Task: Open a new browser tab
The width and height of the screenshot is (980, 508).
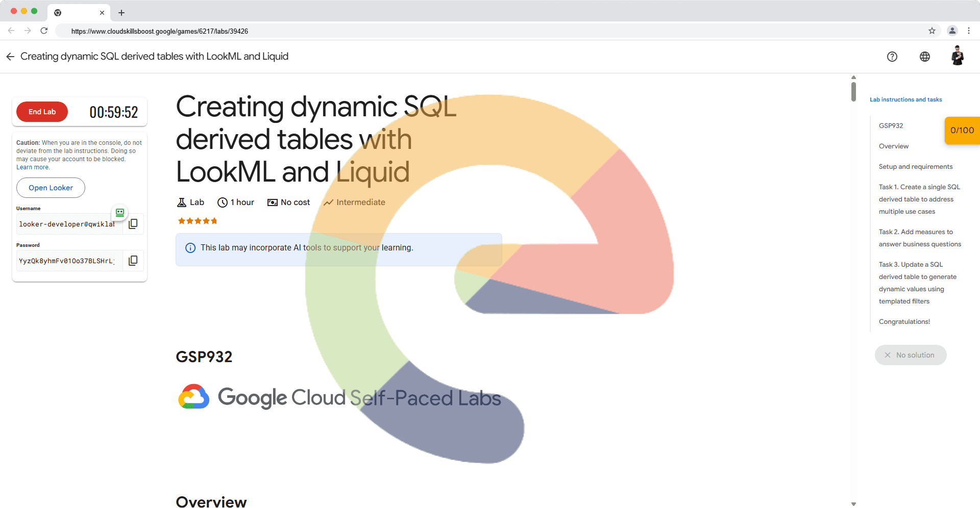Action: (121, 13)
